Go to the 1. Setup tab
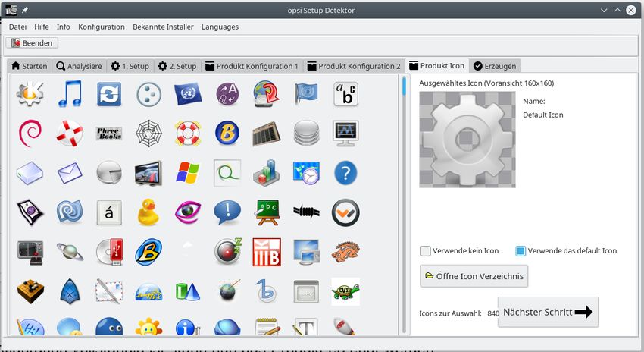 130,66
